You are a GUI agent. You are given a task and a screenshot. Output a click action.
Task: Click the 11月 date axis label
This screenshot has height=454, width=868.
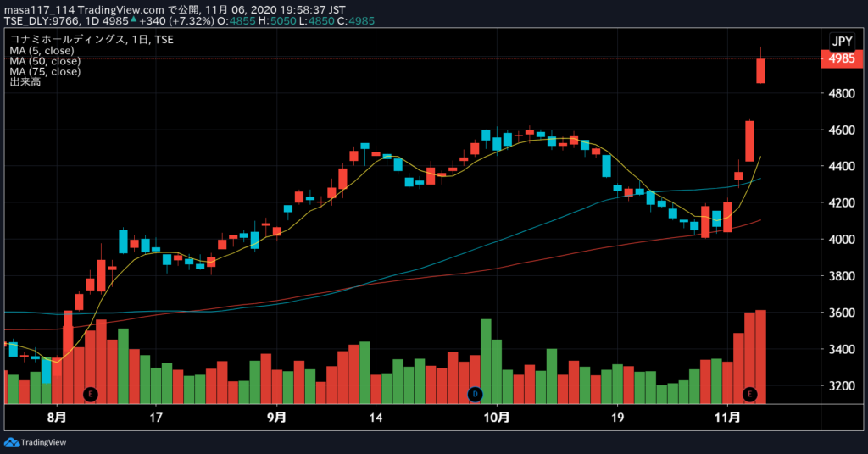726,417
